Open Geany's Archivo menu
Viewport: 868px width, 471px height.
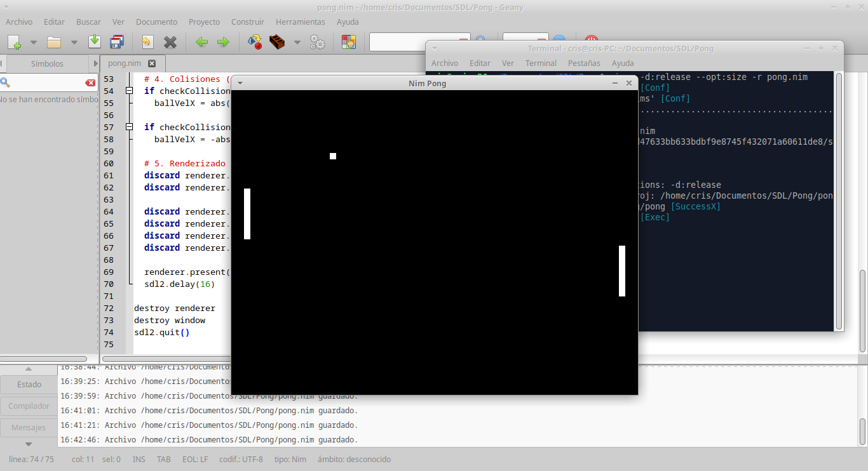coord(19,22)
